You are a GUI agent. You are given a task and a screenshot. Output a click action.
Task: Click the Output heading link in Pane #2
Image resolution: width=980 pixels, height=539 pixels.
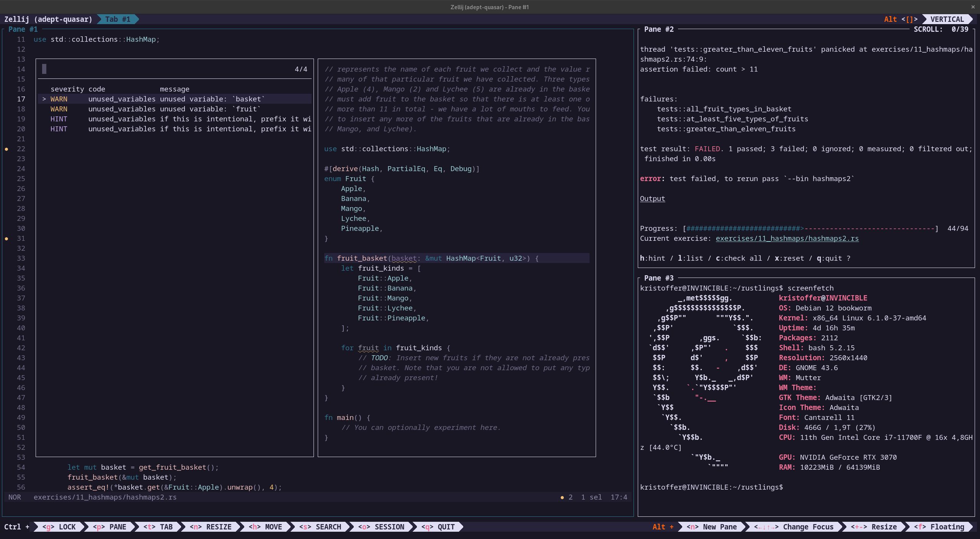coord(652,199)
